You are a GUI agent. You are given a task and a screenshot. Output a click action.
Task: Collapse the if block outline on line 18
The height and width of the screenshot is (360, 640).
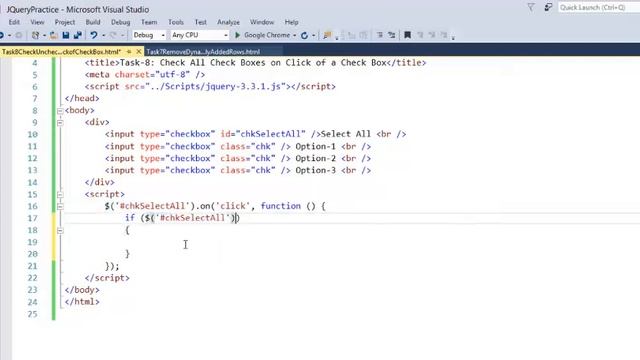pos(60,231)
